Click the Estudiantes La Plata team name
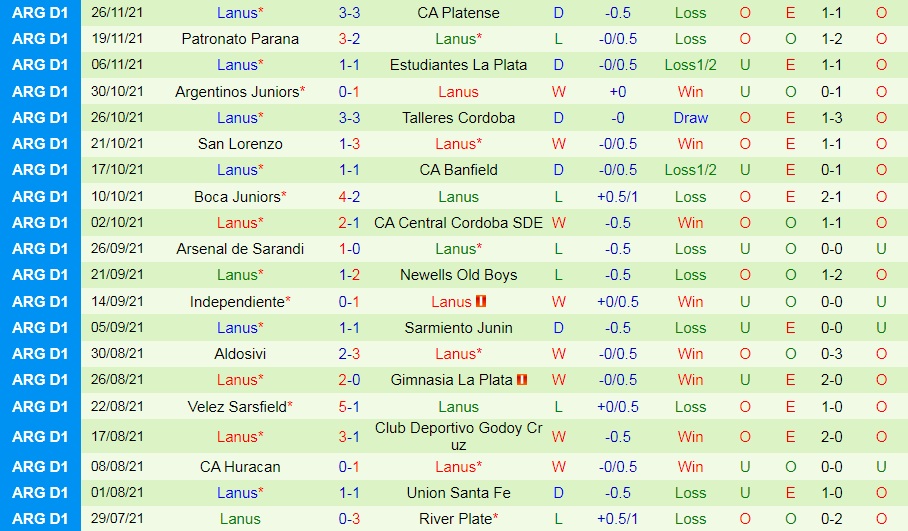The image size is (908, 531). click(x=458, y=65)
